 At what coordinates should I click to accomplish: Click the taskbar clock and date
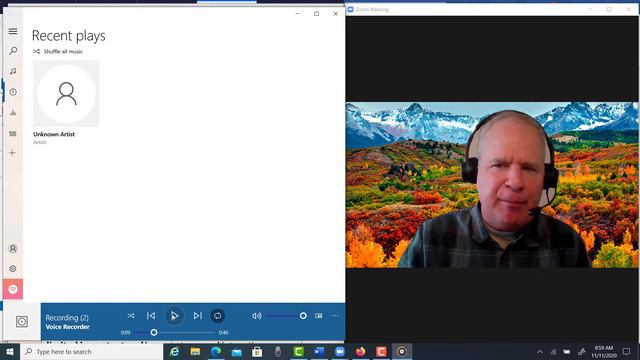pyautogui.click(x=604, y=351)
